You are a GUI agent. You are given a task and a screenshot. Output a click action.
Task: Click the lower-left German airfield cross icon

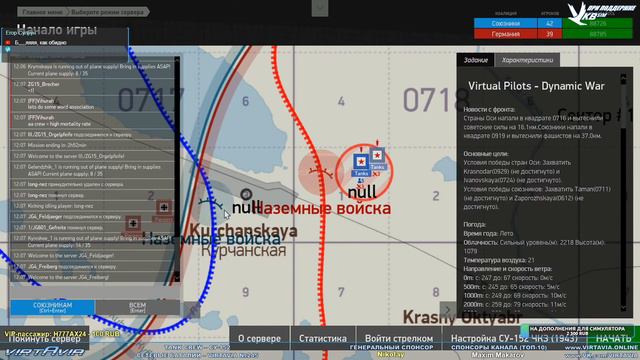pyautogui.click(x=133, y=223)
